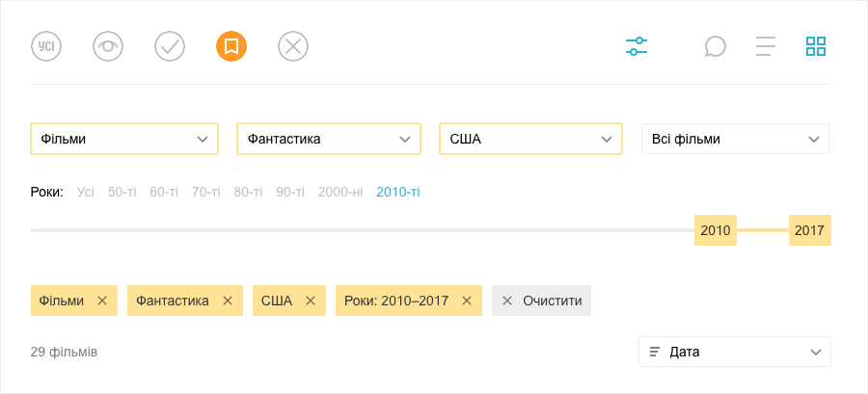Toggle the orange bookmark status icon
The height and width of the screenshot is (394, 868).
coord(231,46)
